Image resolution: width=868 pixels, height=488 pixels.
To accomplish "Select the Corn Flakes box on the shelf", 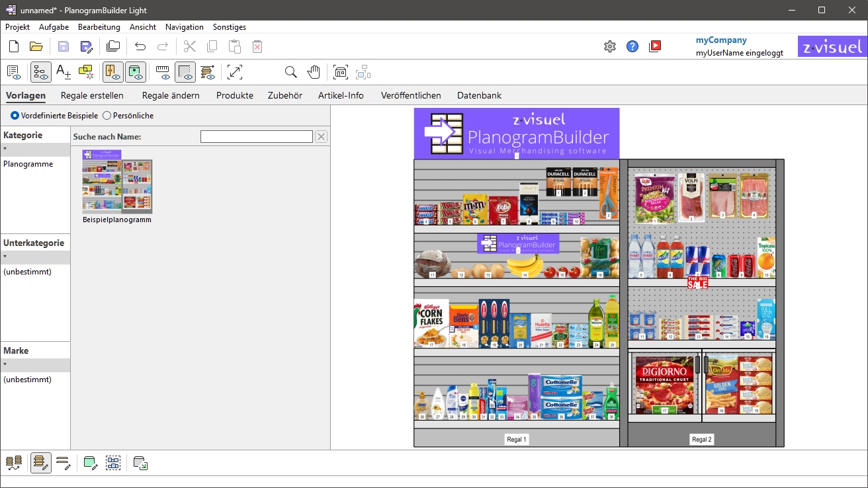I will point(431,323).
